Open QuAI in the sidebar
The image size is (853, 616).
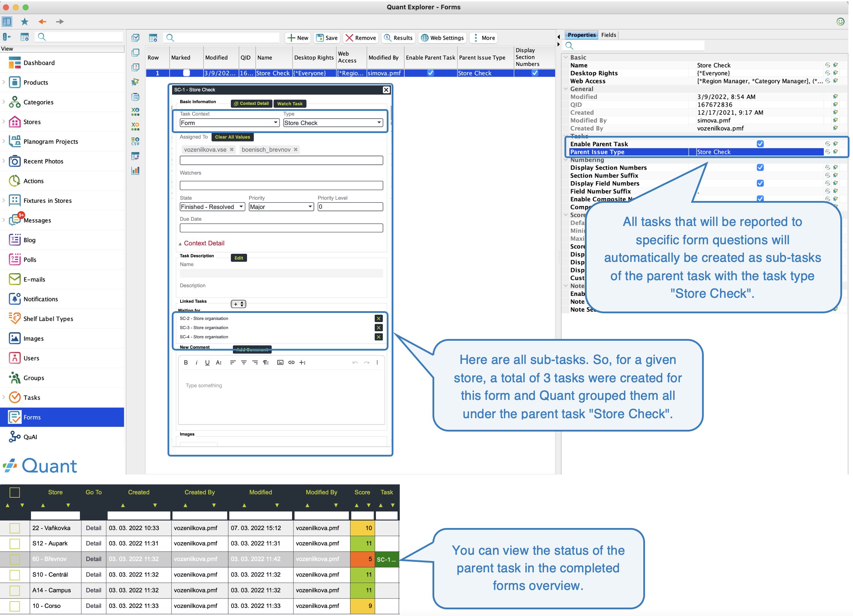(x=30, y=437)
